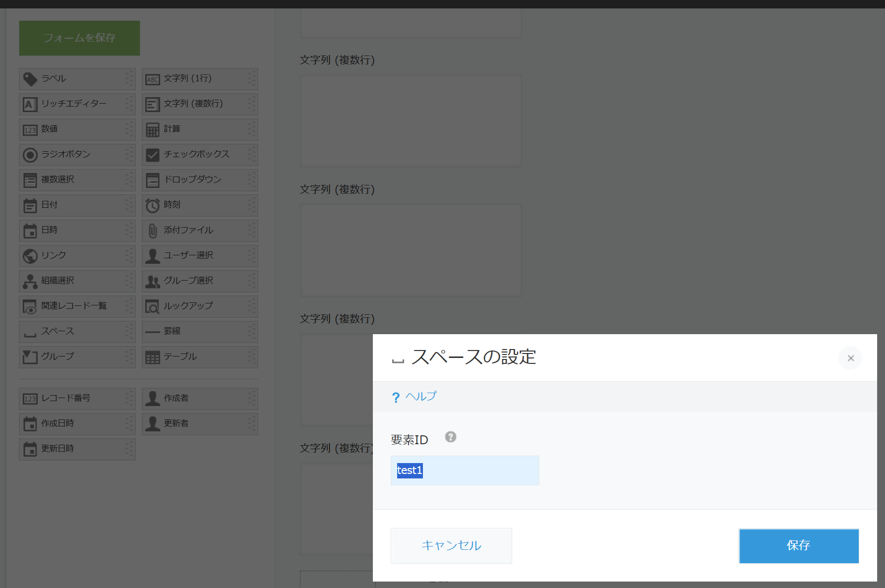Close the スペースの設定 dialog

click(x=850, y=358)
